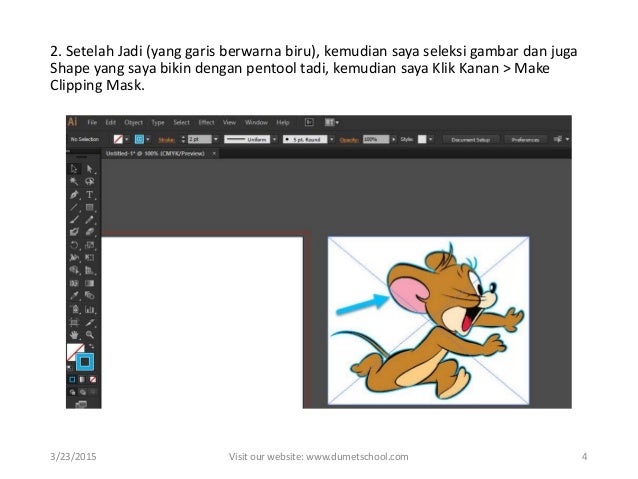Set paint to None in the tools panel
This screenshot has width=638, height=479.
[93, 380]
